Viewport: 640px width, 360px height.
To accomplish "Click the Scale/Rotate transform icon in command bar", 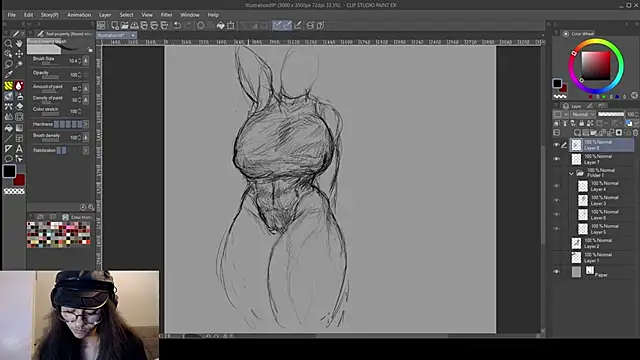I will [x=231, y=25].
